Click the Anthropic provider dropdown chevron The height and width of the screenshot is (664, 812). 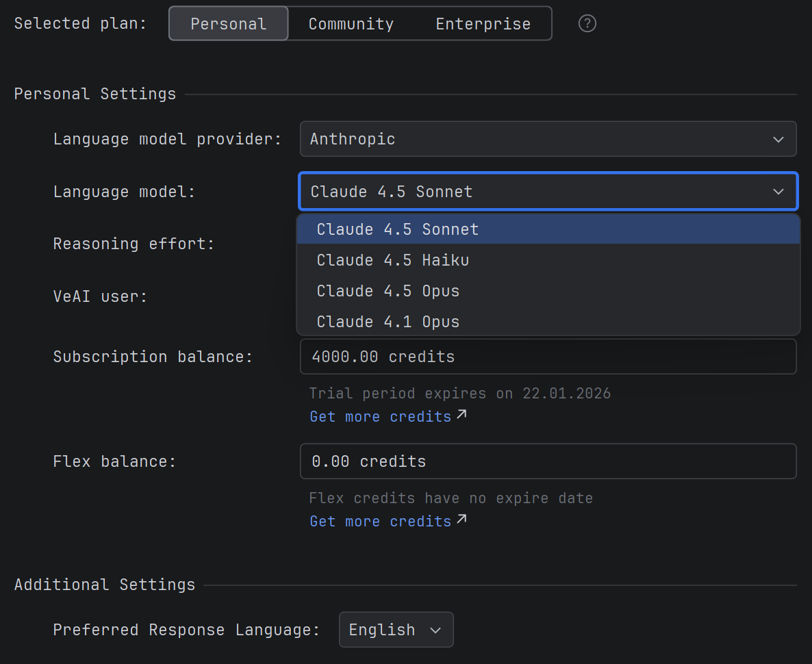click(x=778, y=140)
